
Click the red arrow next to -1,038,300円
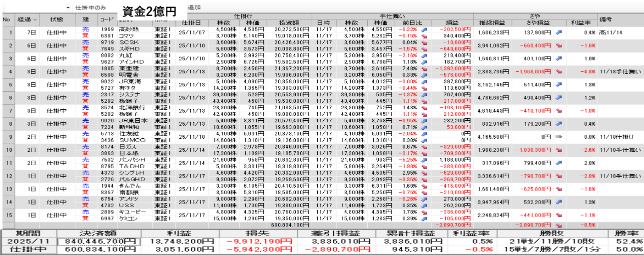coord(558,149)
